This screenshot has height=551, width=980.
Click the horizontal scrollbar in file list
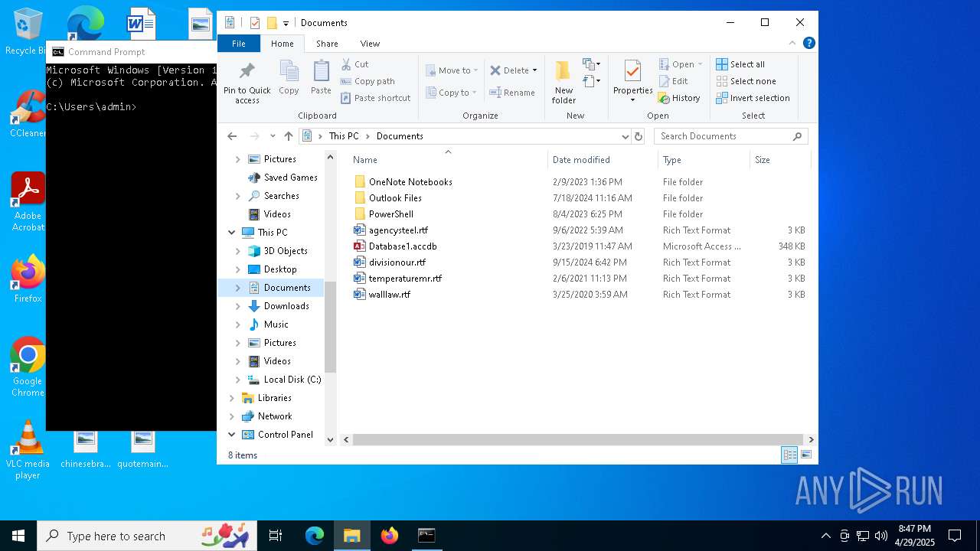pos(578,440)
